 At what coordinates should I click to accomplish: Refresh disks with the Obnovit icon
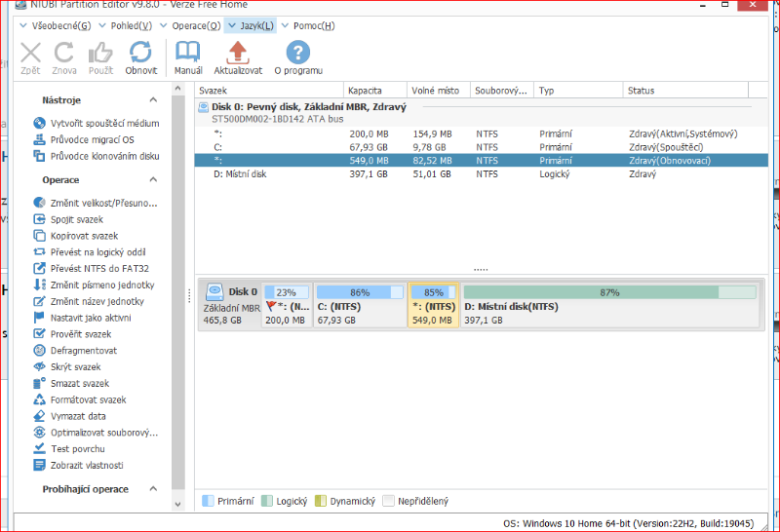(x=140, y=53)
